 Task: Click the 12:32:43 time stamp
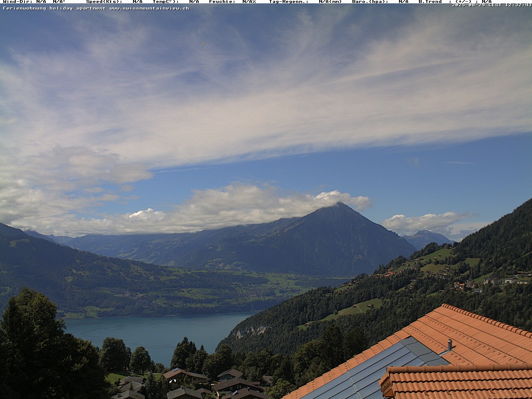pos(519,5)
